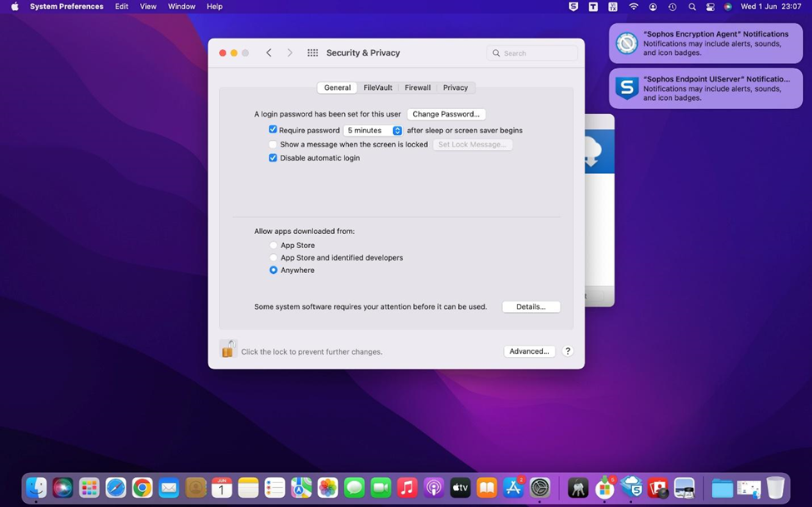Click the Advanced button
This screenshot has height=507, width=812.
coord(529,351)
